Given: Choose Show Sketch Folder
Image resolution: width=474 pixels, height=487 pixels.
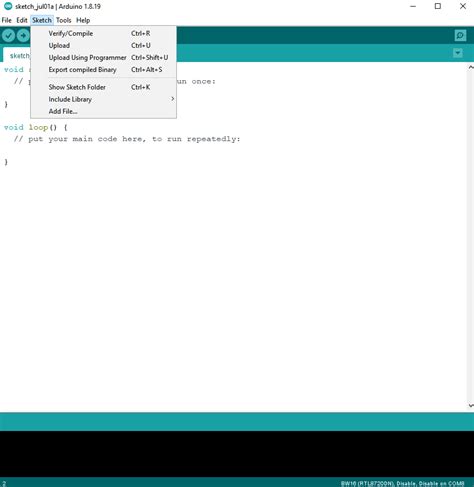Looking at the screenshot, I should (x=103, y=87).
